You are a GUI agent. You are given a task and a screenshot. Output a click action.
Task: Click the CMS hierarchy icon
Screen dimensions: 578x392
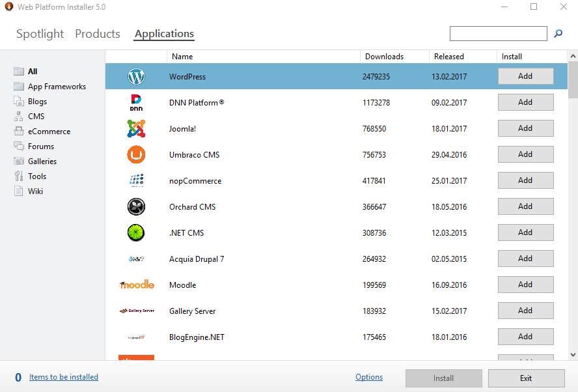[x=18, y=116]
